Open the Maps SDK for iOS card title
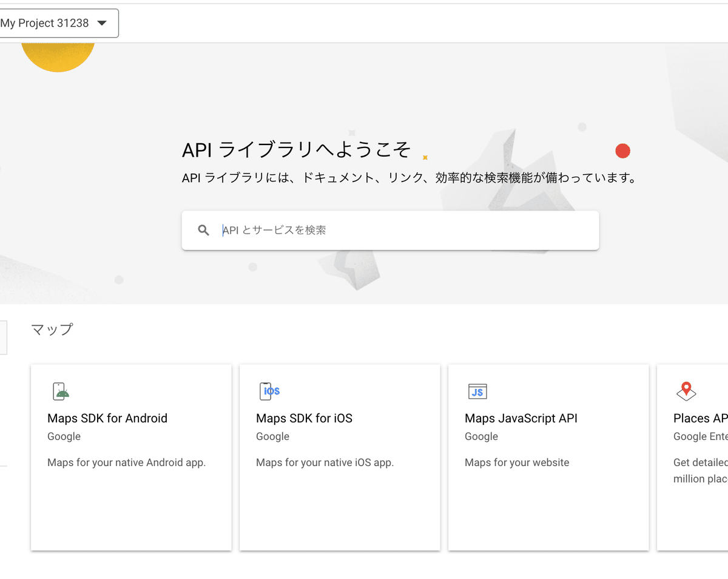 point(304,418)
